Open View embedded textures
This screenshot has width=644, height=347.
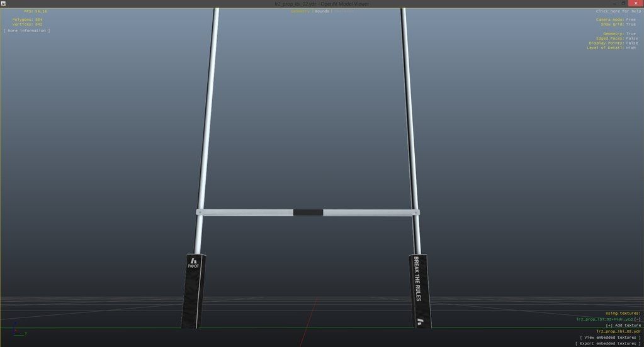(611, 337)
